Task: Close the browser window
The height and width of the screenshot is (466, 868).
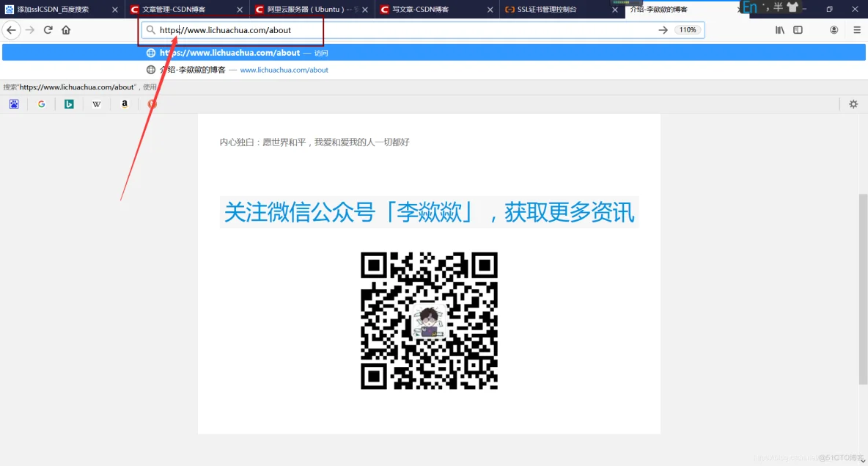Action: [x=855, y=9]
